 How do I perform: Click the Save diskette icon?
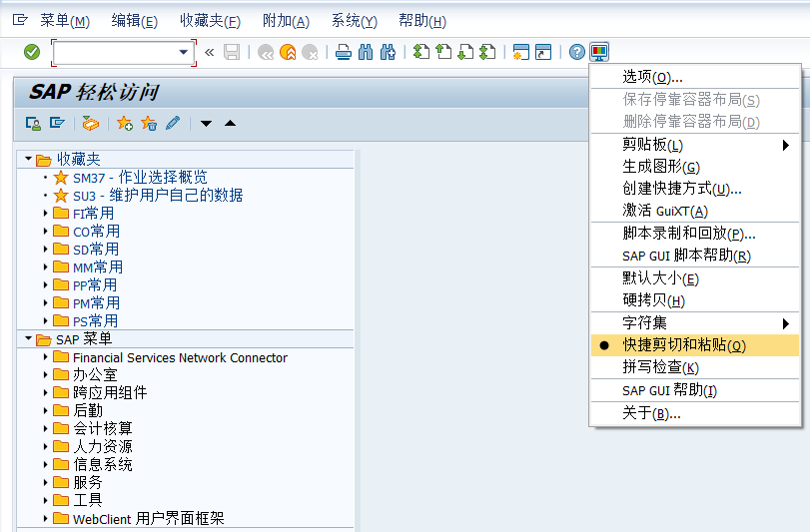click(232, 52)
